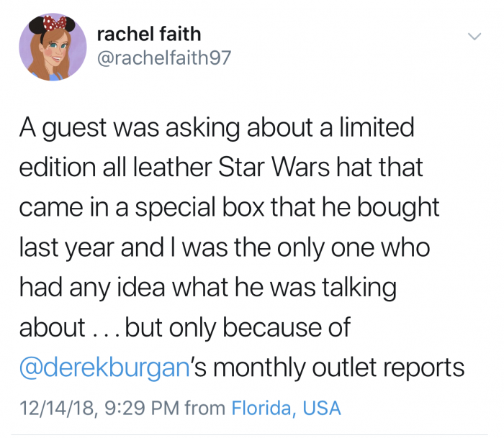
Task: Click the phrase "monthly outlet reports"
Action: click(339, 367)
